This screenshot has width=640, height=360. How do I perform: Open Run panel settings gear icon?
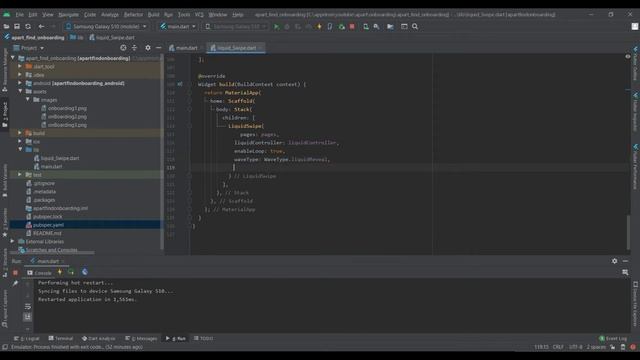[x=614, y=261]
